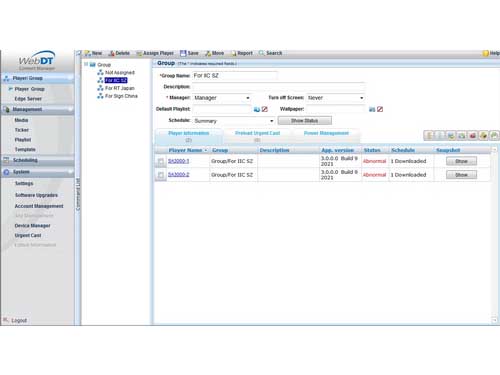Browse for a Wallpaper using the picker icon
The height and width of the screenshot is (375, 500).
click(372, 109)
